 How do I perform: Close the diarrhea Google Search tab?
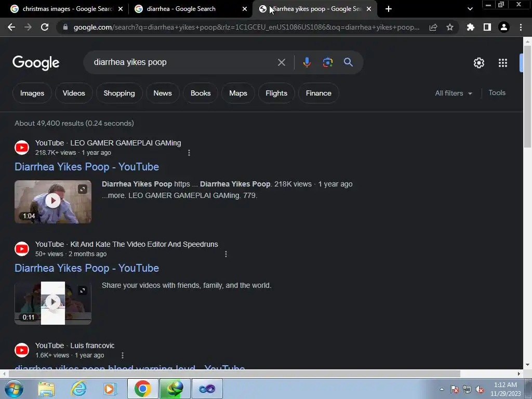(x=245, y=9)
